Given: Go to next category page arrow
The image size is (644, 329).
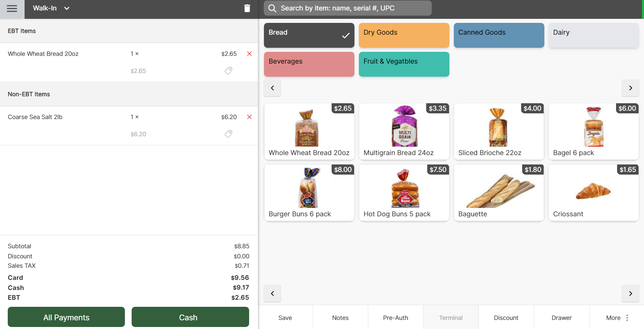Looking at the screenshot, I should coord(630,88).
